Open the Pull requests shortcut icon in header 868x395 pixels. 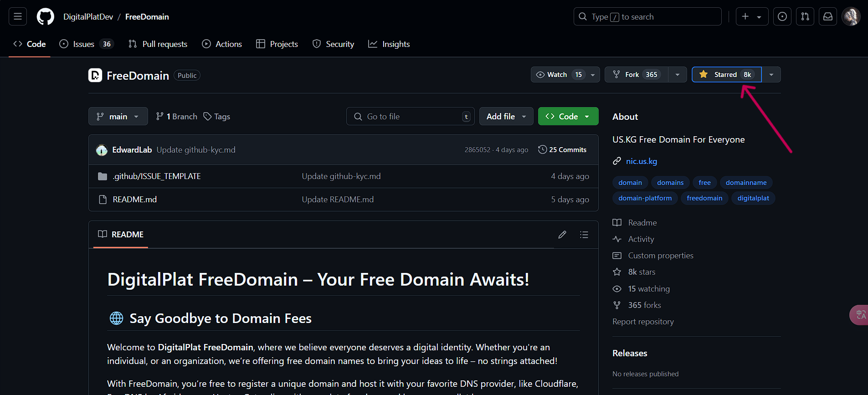coord(805,17)
